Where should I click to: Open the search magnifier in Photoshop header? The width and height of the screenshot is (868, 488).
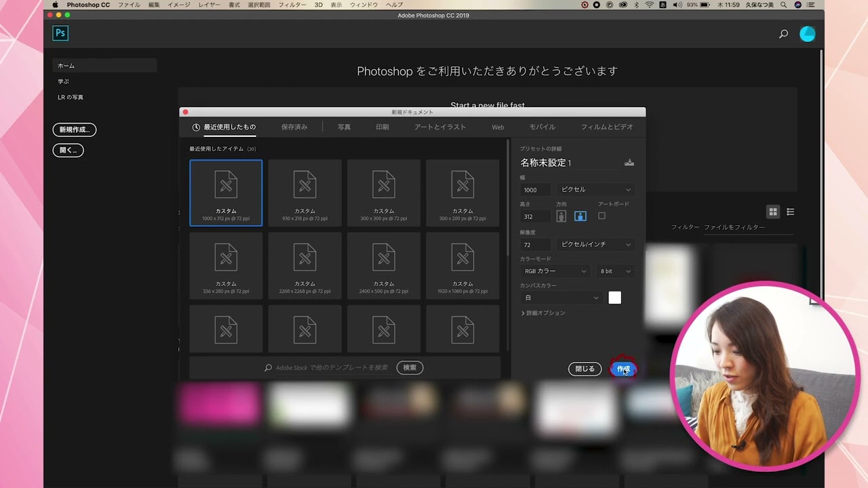(x=783, y=34)
